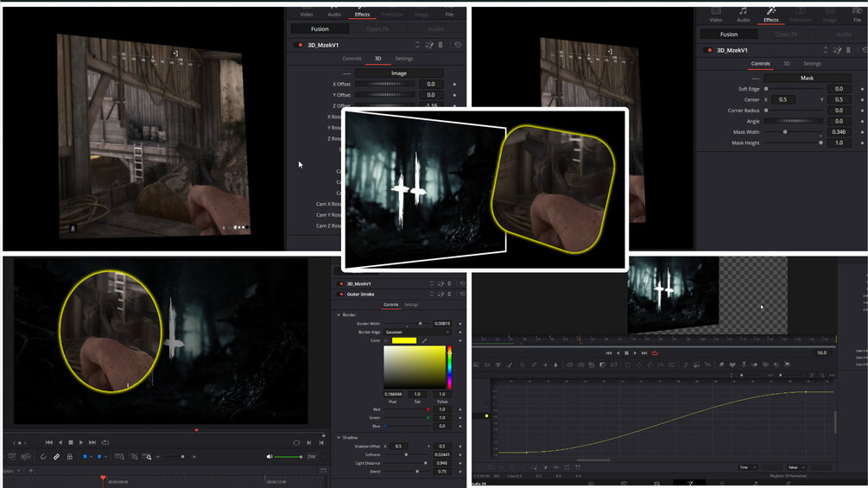This screenshot has width=868, height=488.
Task: Open spline editor three-dot options menu
Action: coord(832,375)
